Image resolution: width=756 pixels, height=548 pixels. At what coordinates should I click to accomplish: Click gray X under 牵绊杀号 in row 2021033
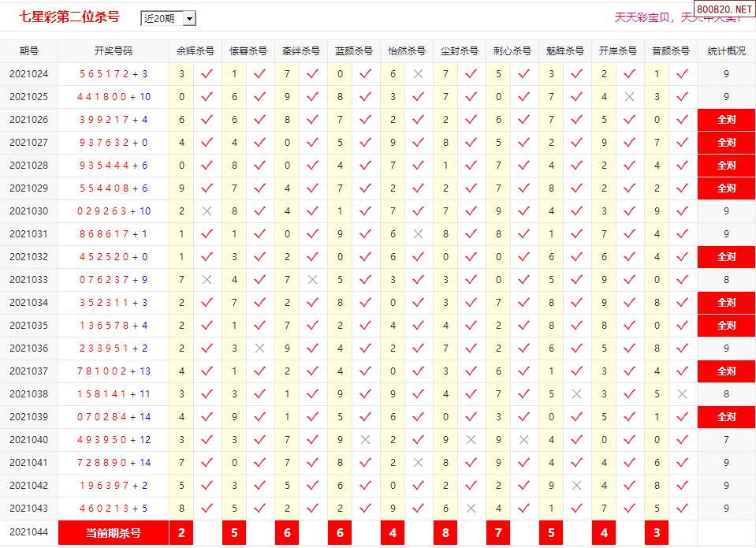pos(312,280)
